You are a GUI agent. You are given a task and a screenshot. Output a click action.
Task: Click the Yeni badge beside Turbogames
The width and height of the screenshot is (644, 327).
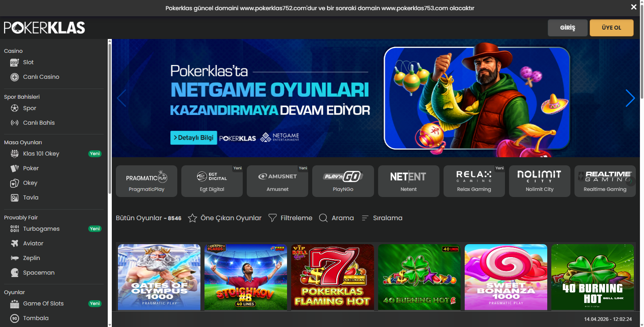[x=95, y=229]
